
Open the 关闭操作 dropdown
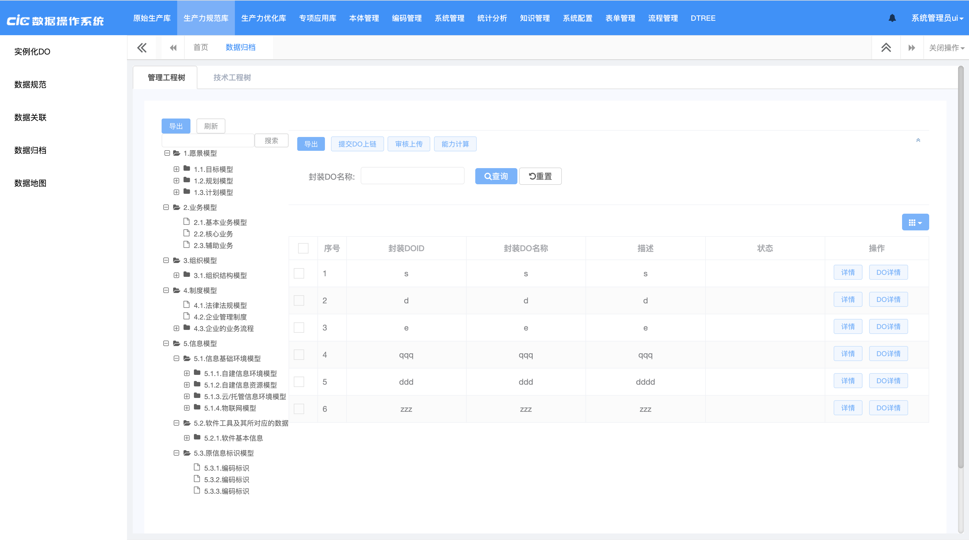pyautogui.click(x=946, y=48)
